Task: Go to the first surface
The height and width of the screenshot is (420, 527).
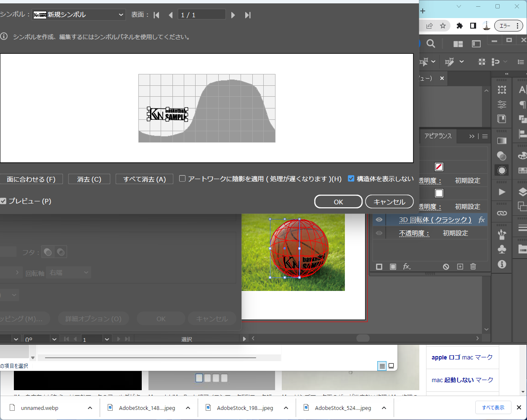Action: coord(156,15)
